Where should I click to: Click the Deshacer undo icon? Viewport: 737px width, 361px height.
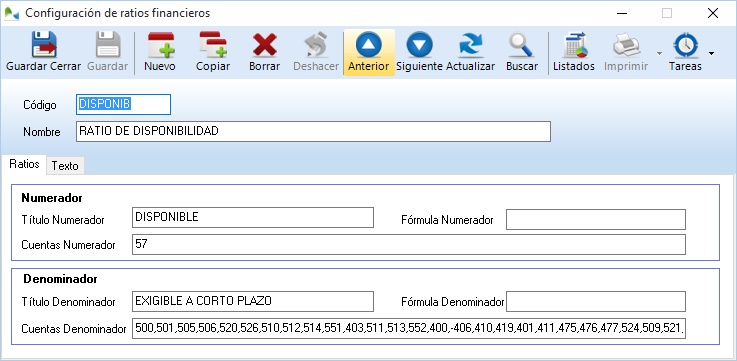[x=316, y=45]
